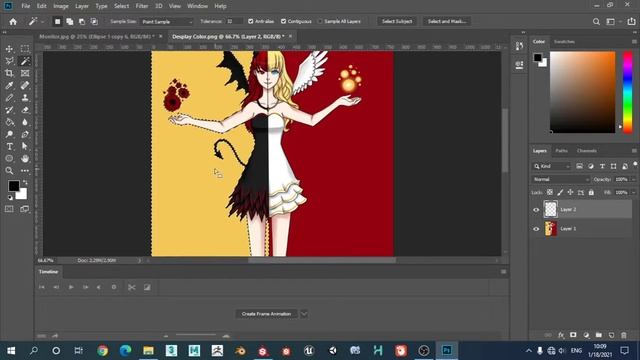The image size is (640, 360).
Task: Add layer style fx icon
Action: click(561, 335)
